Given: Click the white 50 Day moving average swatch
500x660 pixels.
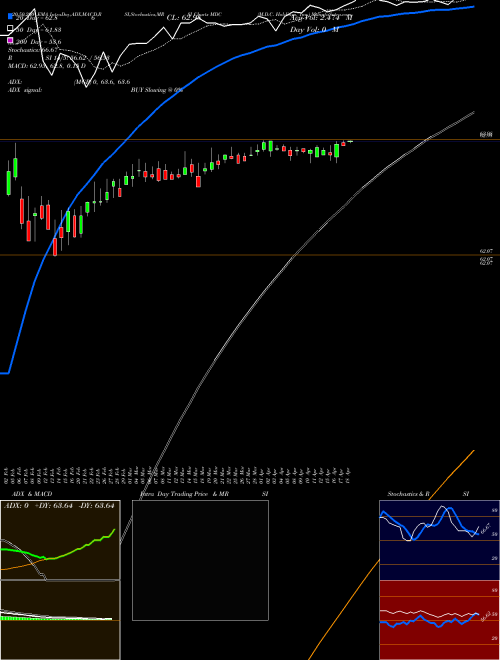Looking at the screenshot, I should 10,29.
